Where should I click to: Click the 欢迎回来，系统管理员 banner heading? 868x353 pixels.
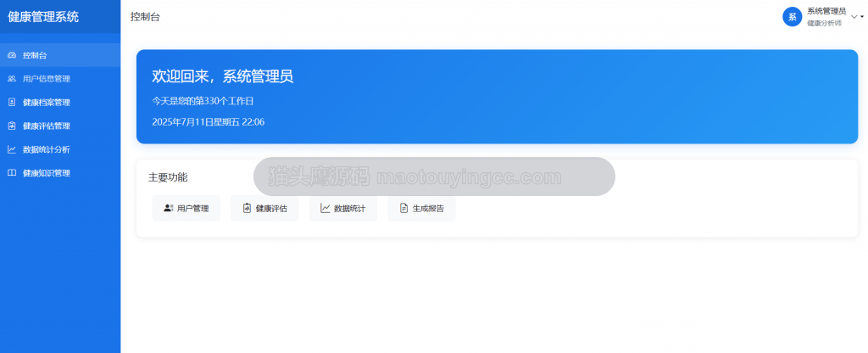coord(223,76)
